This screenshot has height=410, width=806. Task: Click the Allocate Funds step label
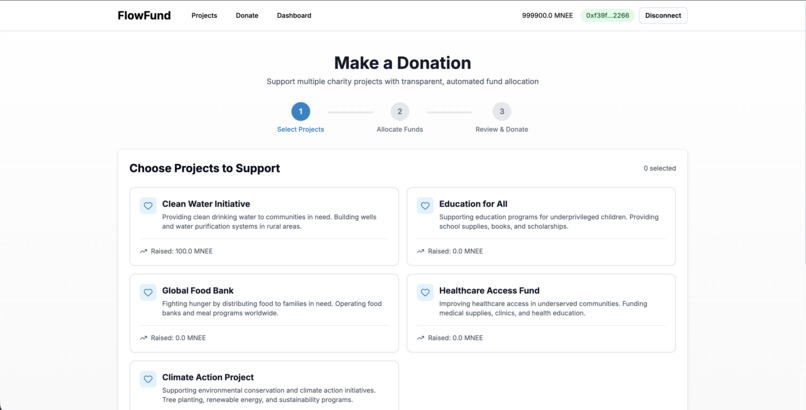pyautogui.click(x=399, y=129)
